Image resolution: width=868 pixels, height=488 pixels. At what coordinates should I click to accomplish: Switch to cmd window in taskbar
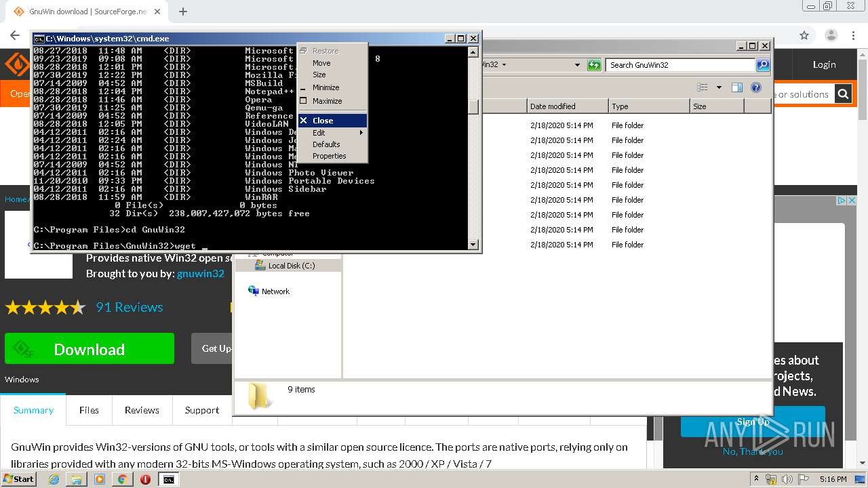(x=168, y=479)
